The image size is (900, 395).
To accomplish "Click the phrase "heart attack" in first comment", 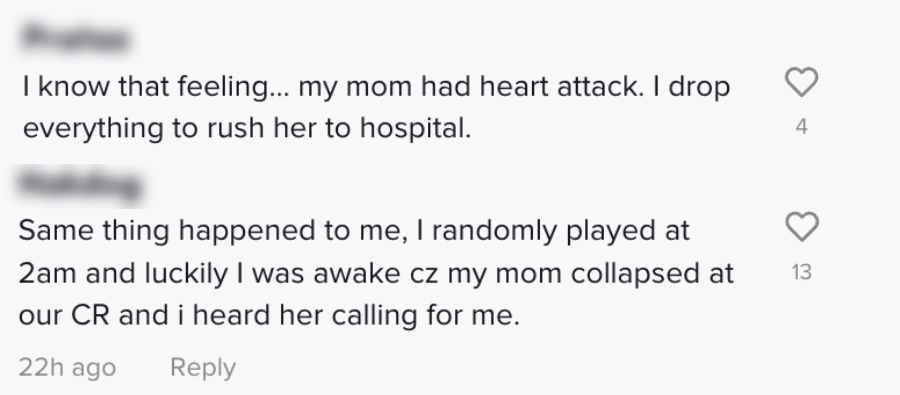I will pos(562,87).
